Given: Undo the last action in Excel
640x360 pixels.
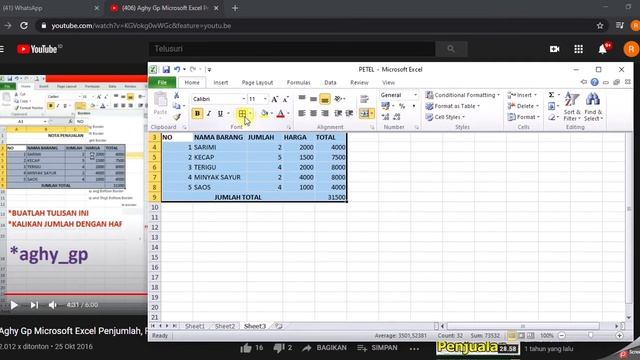Looking at the screenshot, I should 177,70.
